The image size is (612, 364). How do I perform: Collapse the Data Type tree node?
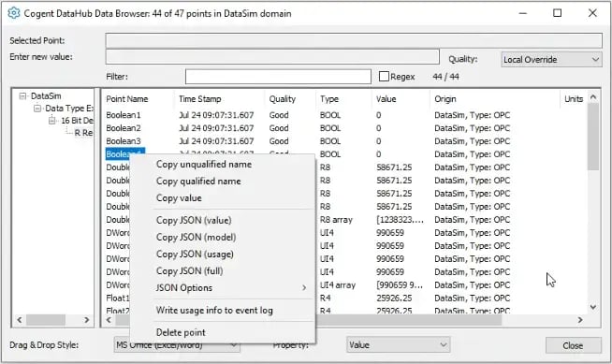coord(37,108)
